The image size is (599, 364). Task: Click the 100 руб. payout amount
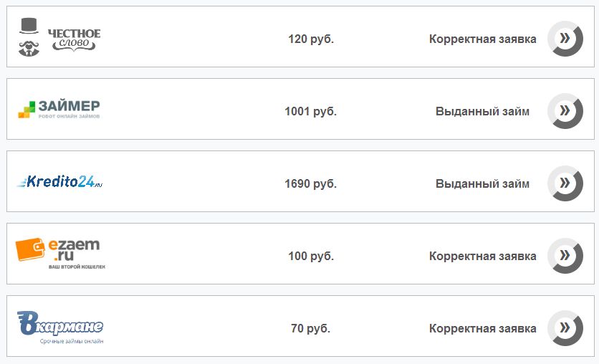tap(311, 256)
